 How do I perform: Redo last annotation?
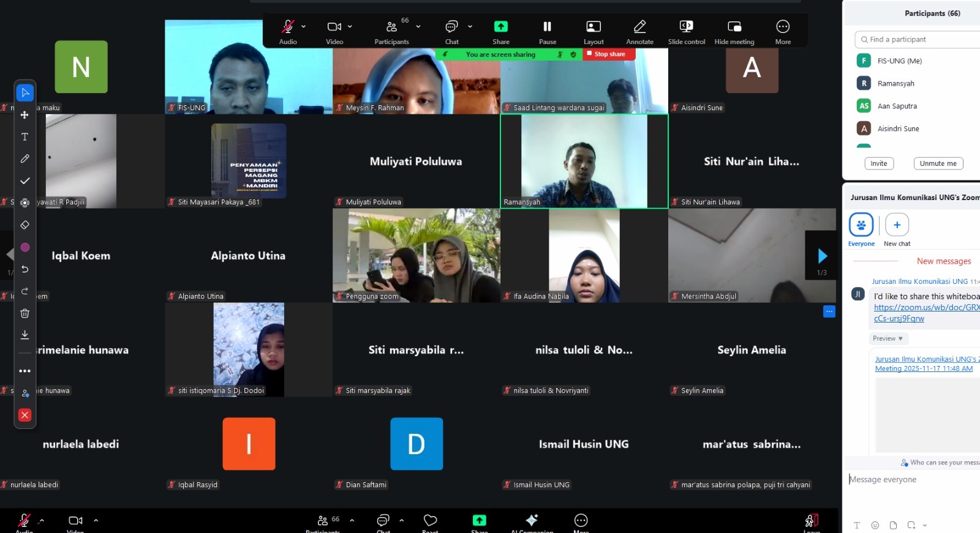point(25,291)
